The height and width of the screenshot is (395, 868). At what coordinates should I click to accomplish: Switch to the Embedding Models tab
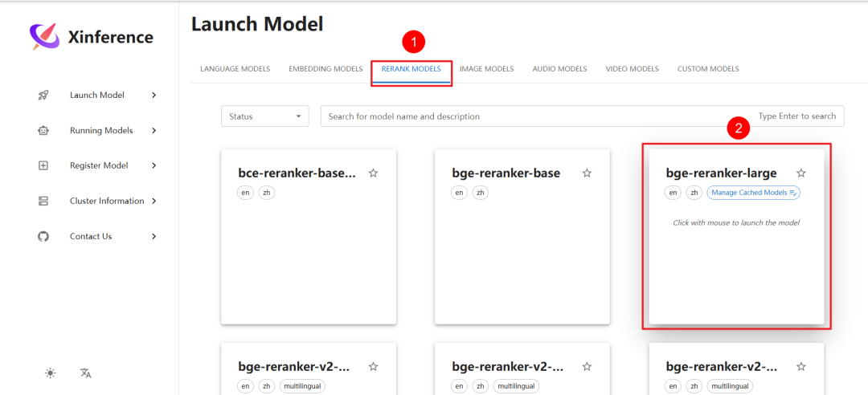[325, 69]
